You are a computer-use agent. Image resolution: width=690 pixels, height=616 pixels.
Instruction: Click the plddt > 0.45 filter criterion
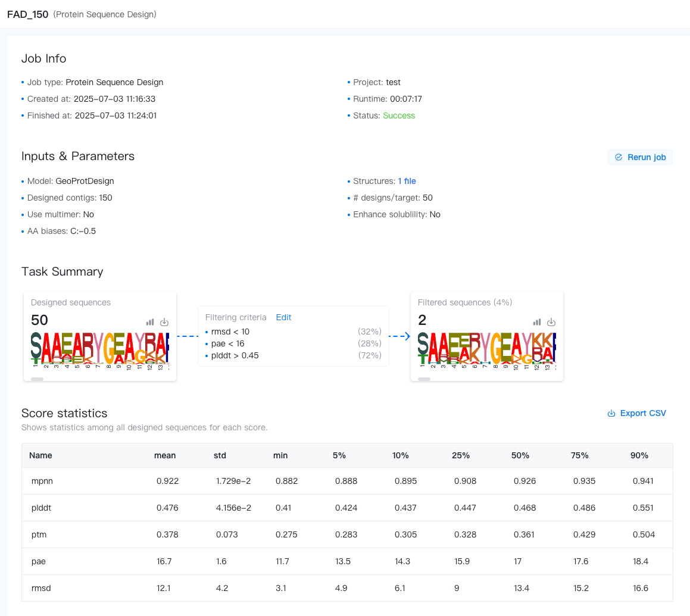point(235,355)
